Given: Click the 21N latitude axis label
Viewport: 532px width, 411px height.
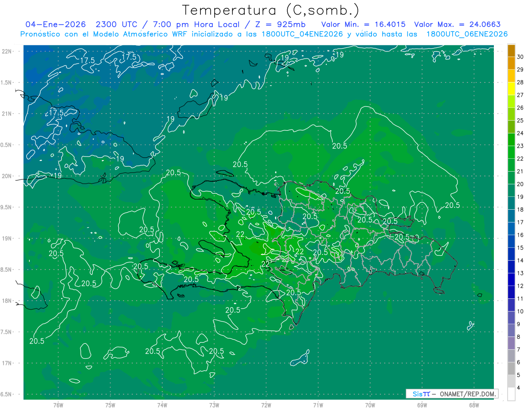Looking at the screenshot, I should tap(7, 114).
